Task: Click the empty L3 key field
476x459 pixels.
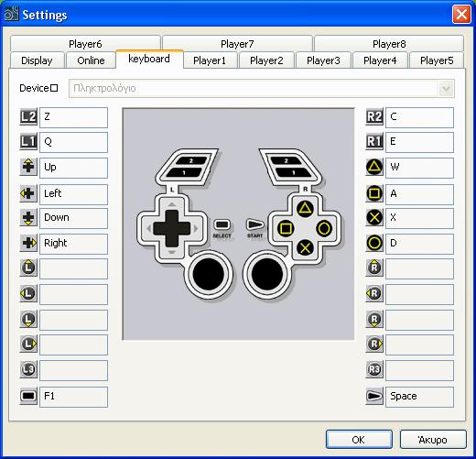Action: tap(73, 370)
